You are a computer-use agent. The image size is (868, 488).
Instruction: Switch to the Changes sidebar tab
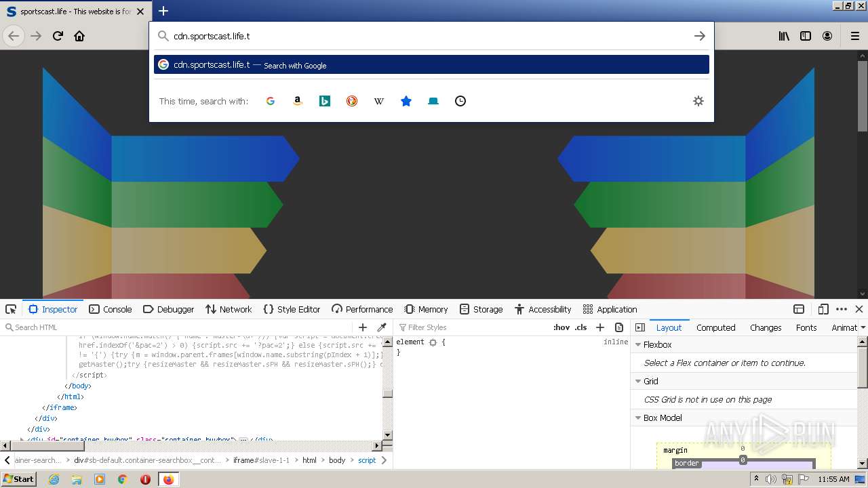pos(766,327)
